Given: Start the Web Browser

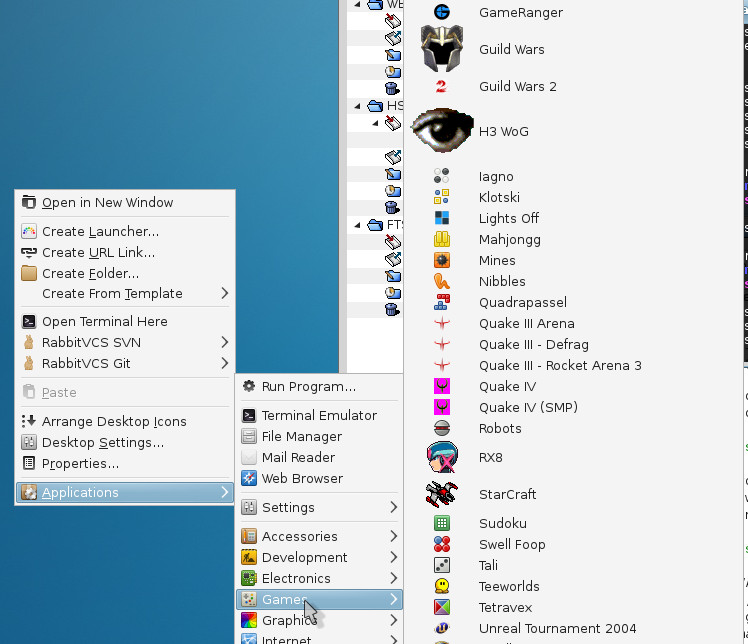Looking at the screenshot, I should (x=302, y=478).
